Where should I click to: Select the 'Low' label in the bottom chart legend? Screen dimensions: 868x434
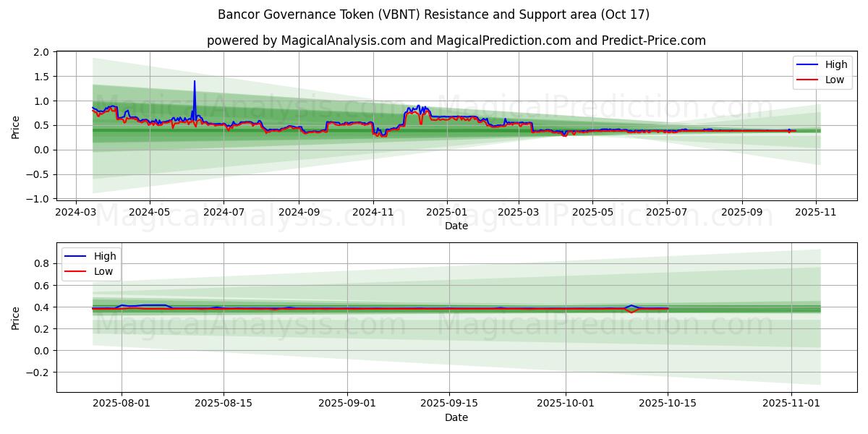[x=103, y=271]
